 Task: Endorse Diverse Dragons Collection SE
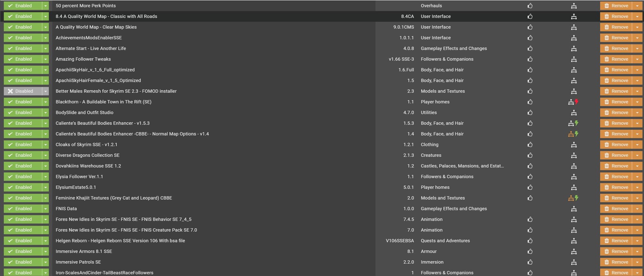coord(530,155)
